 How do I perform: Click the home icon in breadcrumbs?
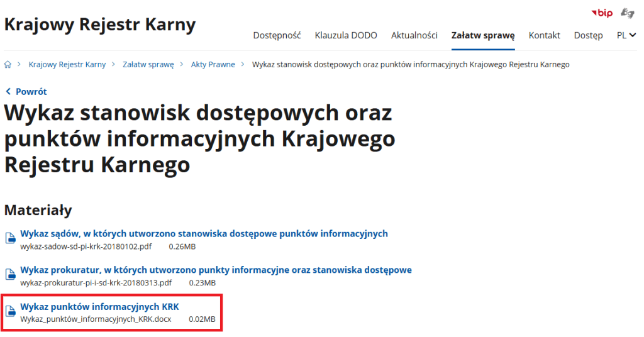pyautogui.click(x=8, y=65)
